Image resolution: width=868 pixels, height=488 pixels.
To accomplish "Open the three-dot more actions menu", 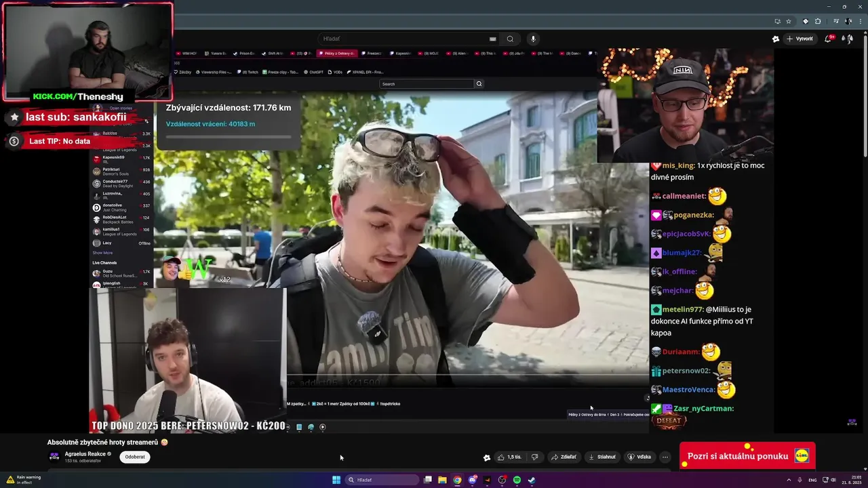I will coord(665,457).
